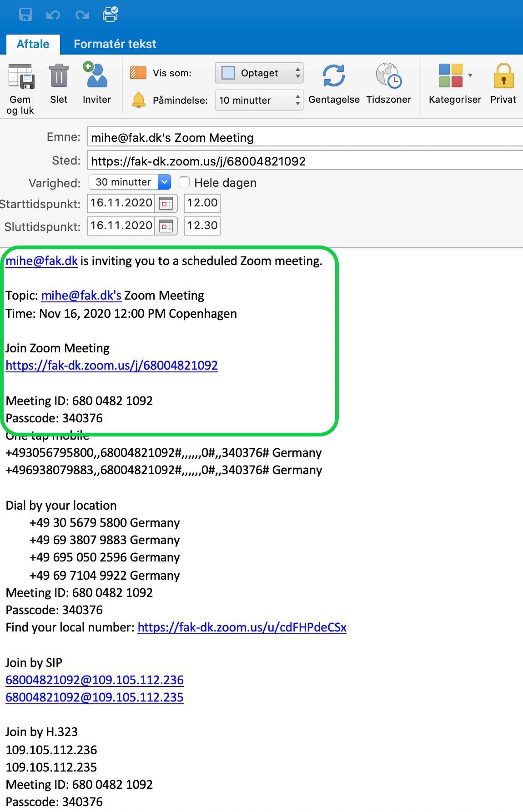Click the Vis som striped status icon
This screenshot has height=812, width=523.
[x=138, y=73]
